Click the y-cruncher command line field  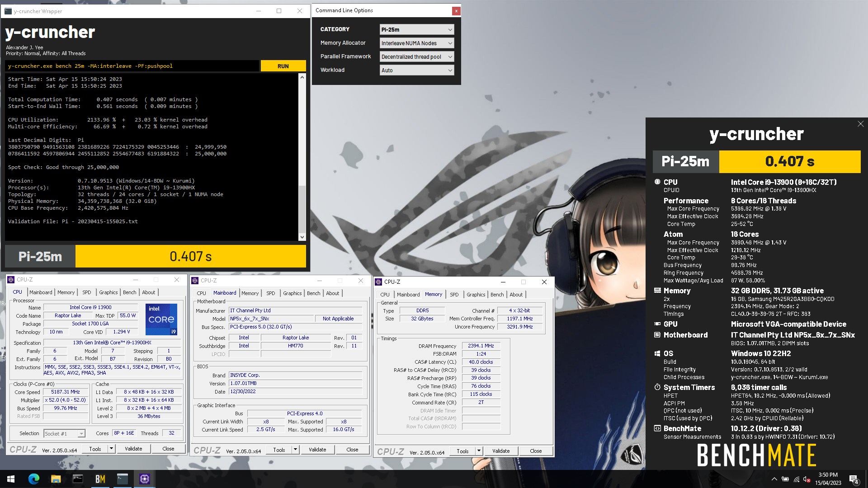(132, 66)
